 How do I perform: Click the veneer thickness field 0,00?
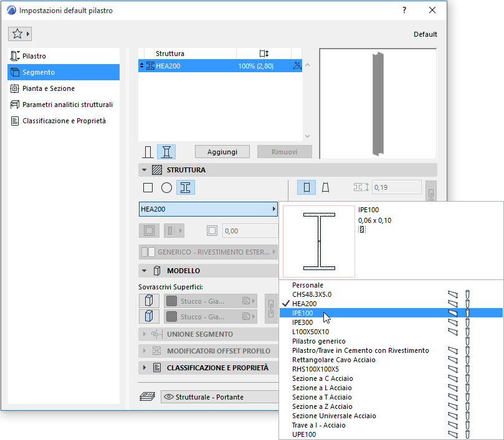250,231
